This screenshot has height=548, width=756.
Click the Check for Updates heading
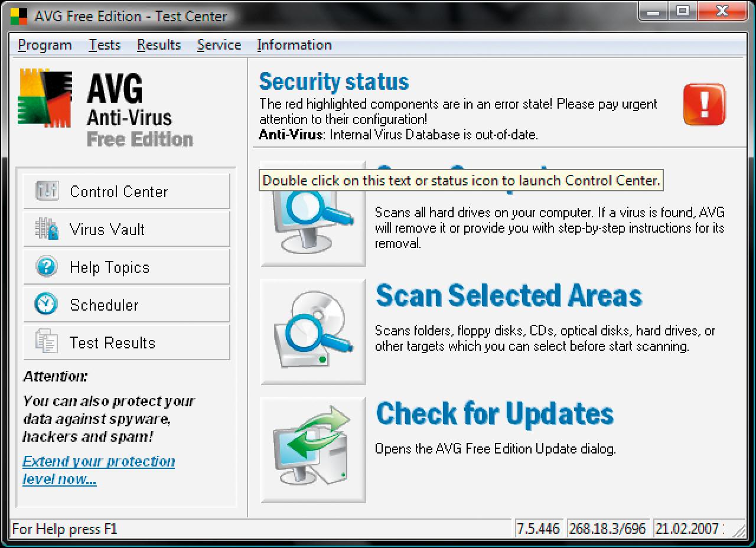[494, 413]
